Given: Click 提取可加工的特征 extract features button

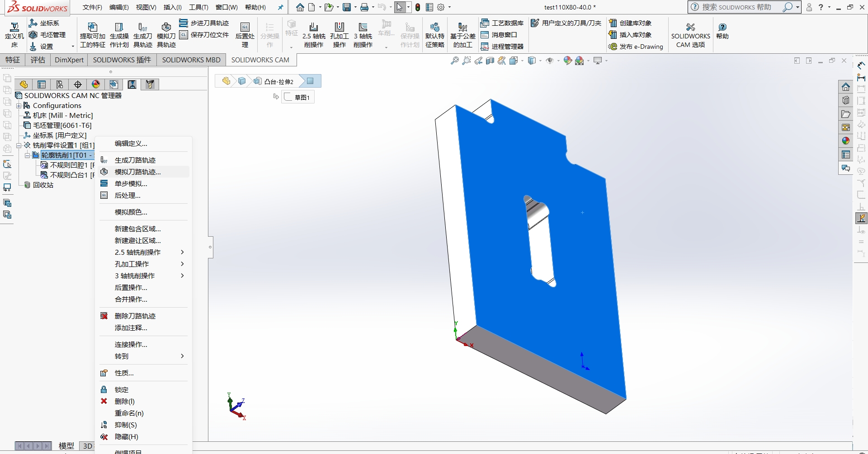Looking at the screenshot, I should coord(93,35).
